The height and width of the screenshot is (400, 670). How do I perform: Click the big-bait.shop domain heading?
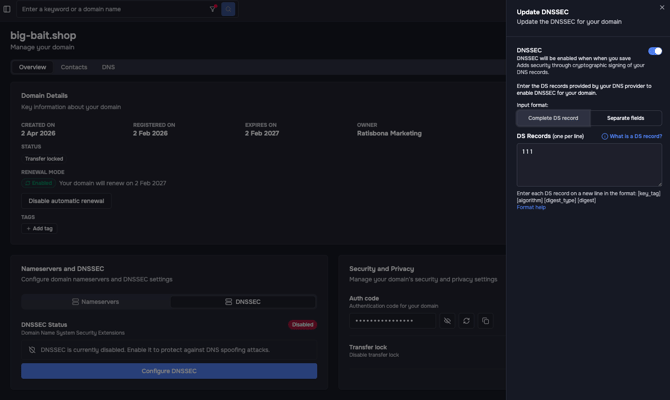pyautogui.click(x=43, y=35)
